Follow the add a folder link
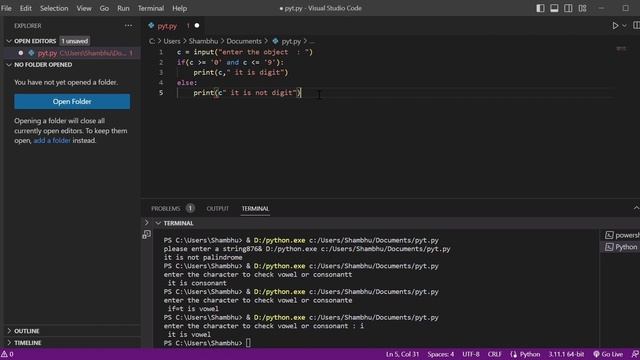Screen dimensions: 640x360 52,140
